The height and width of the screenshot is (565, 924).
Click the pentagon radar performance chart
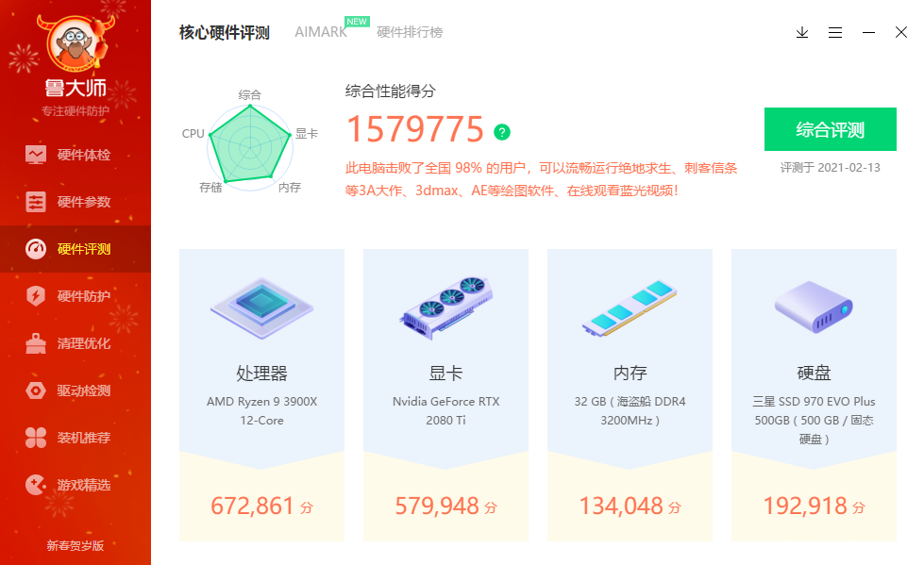(x=250, y=147)
